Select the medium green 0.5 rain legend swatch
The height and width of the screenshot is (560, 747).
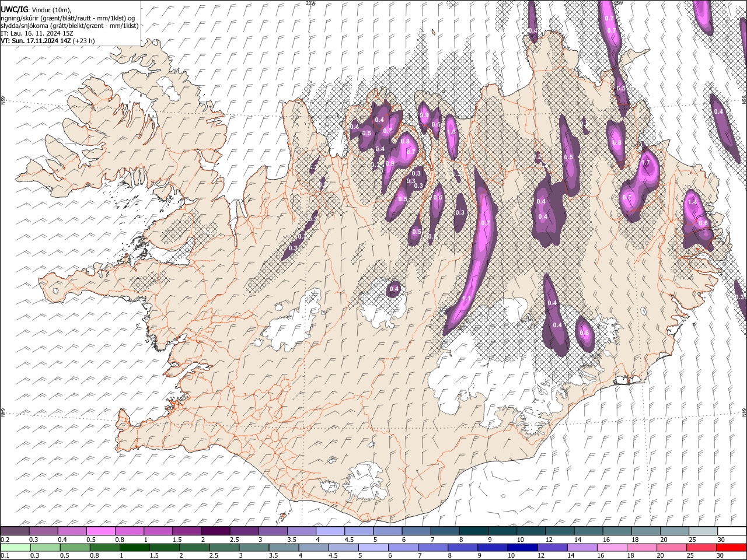[75, 547]
